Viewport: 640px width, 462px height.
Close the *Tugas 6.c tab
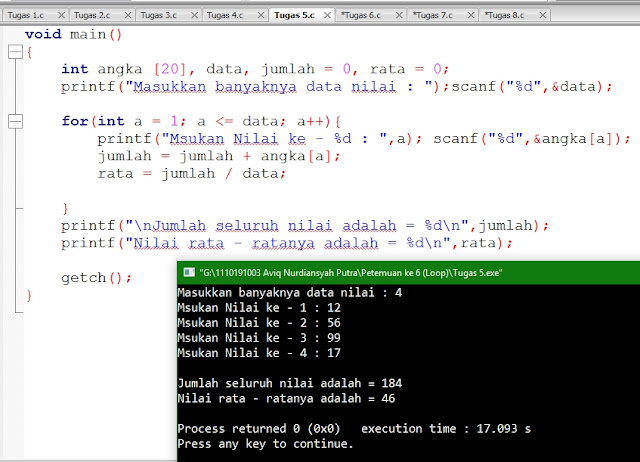[399, 16]
